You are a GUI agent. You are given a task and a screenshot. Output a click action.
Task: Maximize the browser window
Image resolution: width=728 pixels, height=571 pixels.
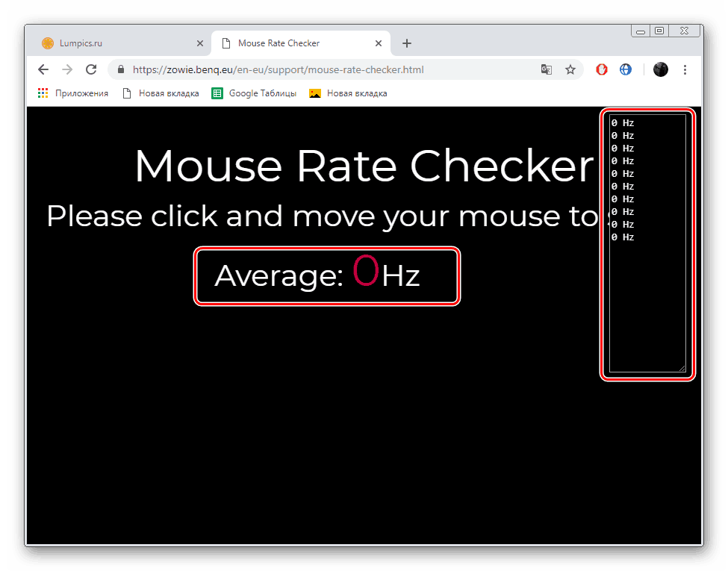(659, 31)
